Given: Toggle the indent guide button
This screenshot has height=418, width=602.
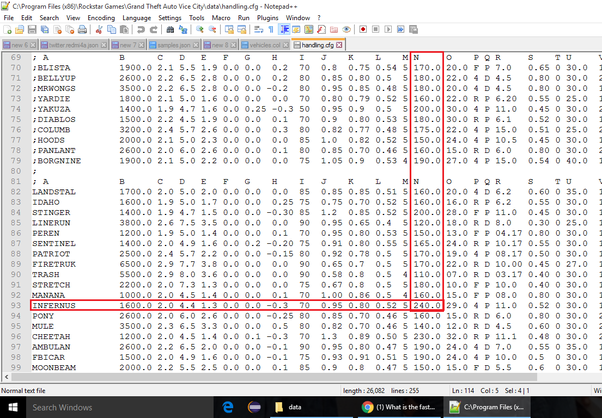Looking at the screenshot, I should tap(284, 30).
